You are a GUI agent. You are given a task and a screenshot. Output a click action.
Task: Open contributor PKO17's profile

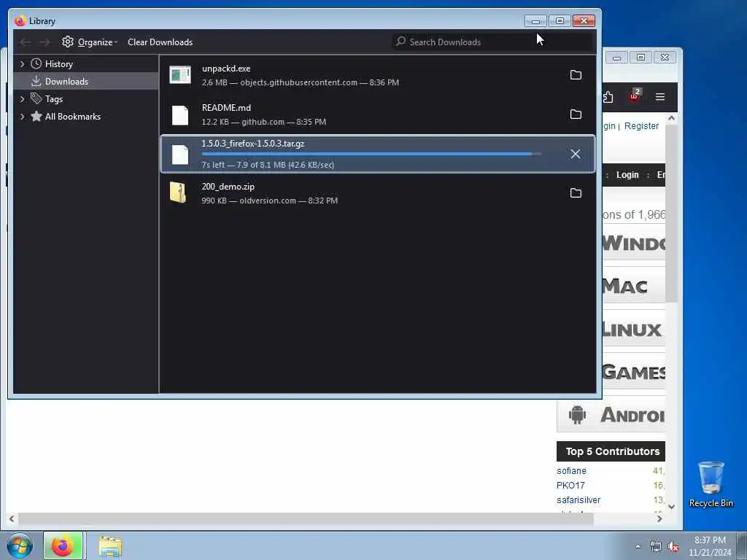coord(570,485)
